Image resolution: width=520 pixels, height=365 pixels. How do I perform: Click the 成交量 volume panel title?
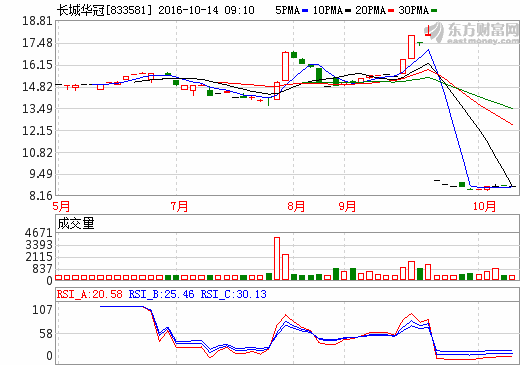tap(76, 223)
